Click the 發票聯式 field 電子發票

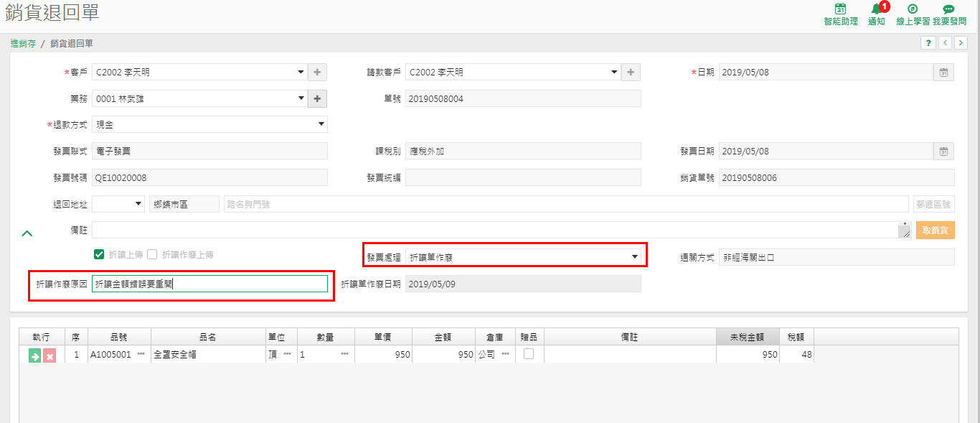click(x=209, y=151)
